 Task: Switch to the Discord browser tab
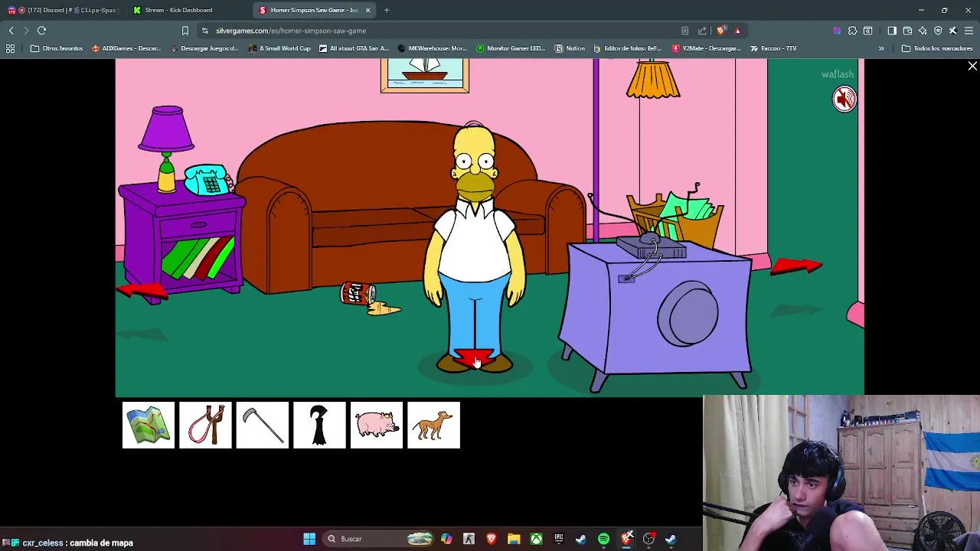61,10
